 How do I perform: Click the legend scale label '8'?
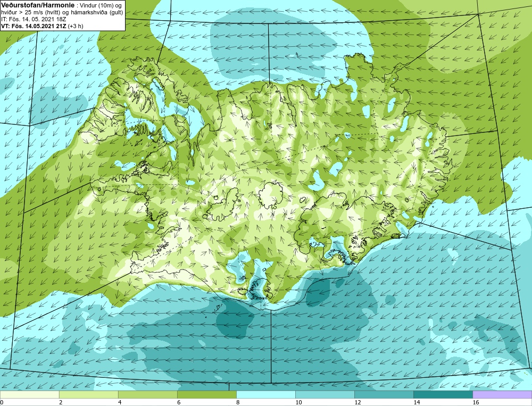tap(238, 402)
